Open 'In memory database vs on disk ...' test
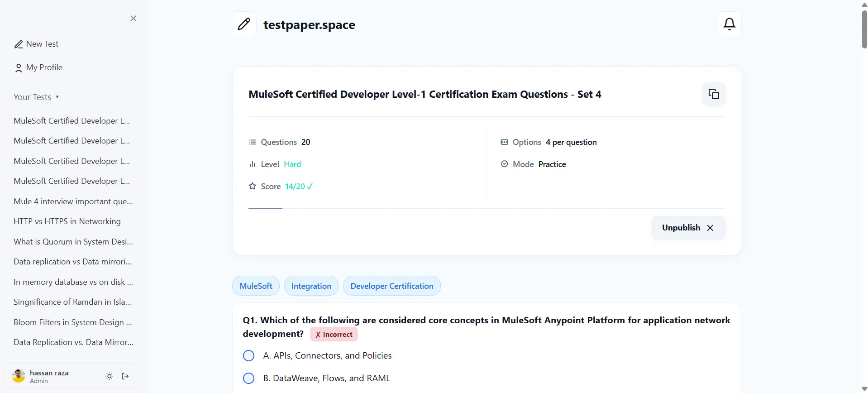 73,282
